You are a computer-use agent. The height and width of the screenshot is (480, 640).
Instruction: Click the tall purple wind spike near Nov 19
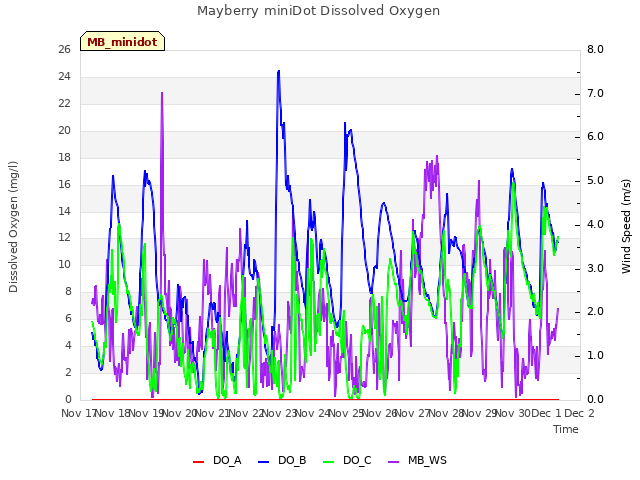(x=162, y=93)
